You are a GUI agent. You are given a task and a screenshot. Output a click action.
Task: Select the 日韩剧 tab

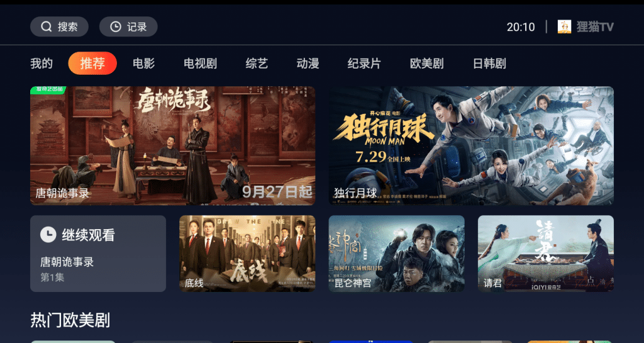(489, 64)
